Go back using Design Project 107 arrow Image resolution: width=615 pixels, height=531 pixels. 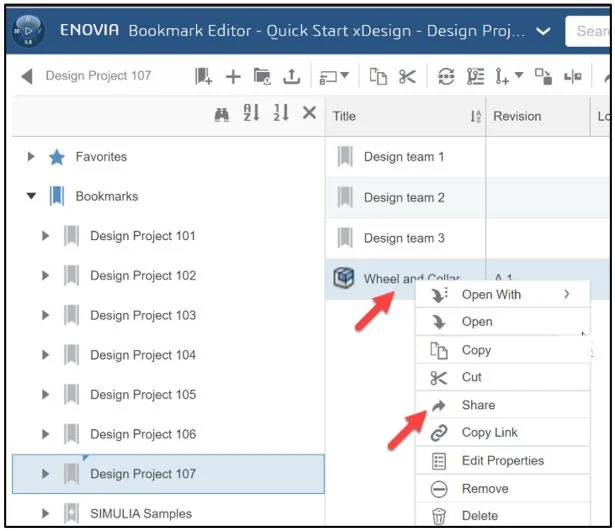(26, 76)
